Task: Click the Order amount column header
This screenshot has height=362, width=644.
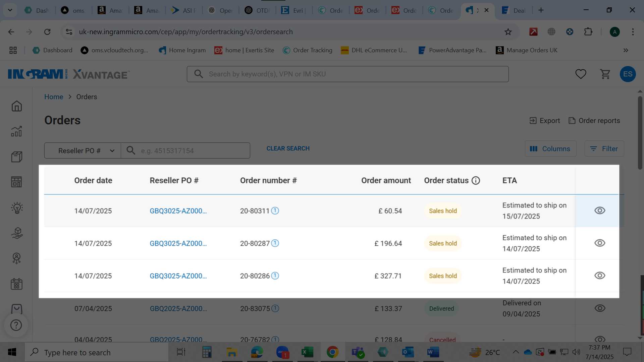Action: (386, 181)
